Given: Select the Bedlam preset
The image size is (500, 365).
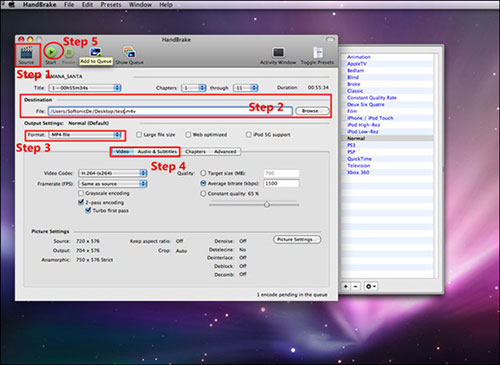Looking at the screenshot, I should point(355,70).
